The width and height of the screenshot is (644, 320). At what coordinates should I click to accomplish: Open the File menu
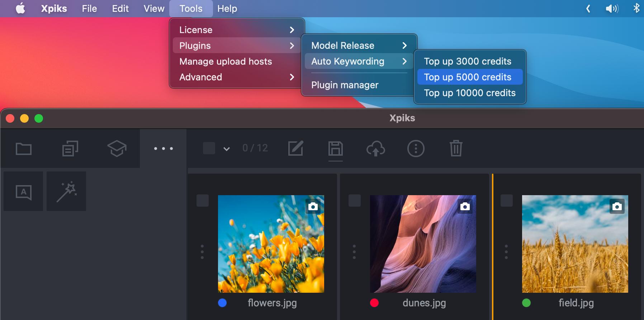coord(89,9)
